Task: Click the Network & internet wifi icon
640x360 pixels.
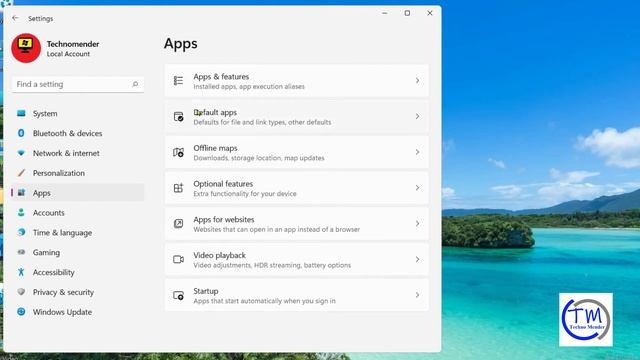Action: point(21,153)
